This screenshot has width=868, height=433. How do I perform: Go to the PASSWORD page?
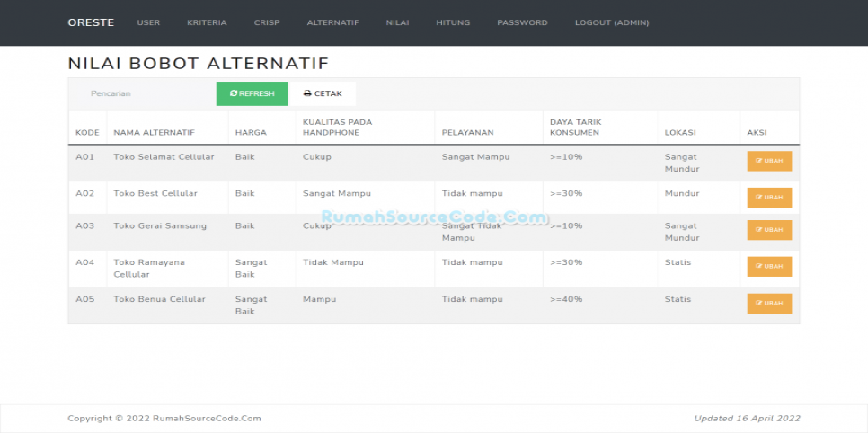(522, 22)
